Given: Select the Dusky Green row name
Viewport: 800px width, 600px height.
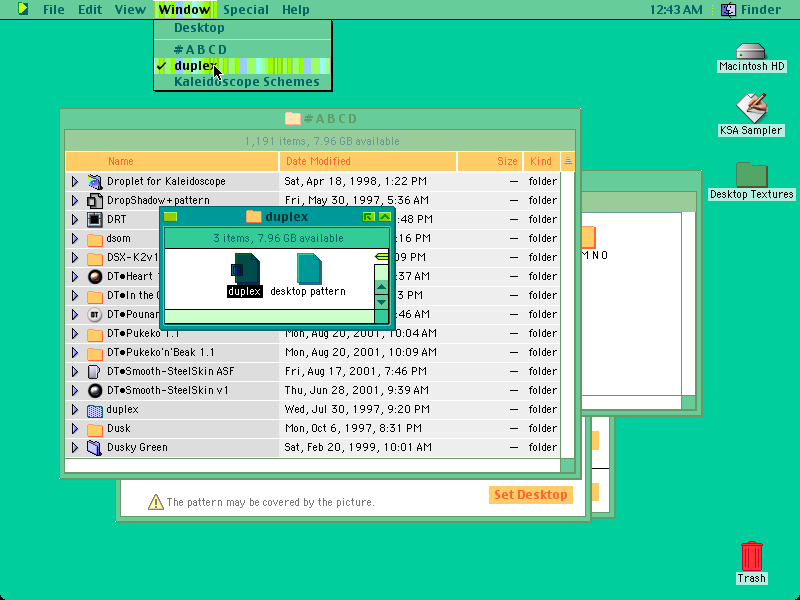Looking at the screenshot, I should (137, 447).
